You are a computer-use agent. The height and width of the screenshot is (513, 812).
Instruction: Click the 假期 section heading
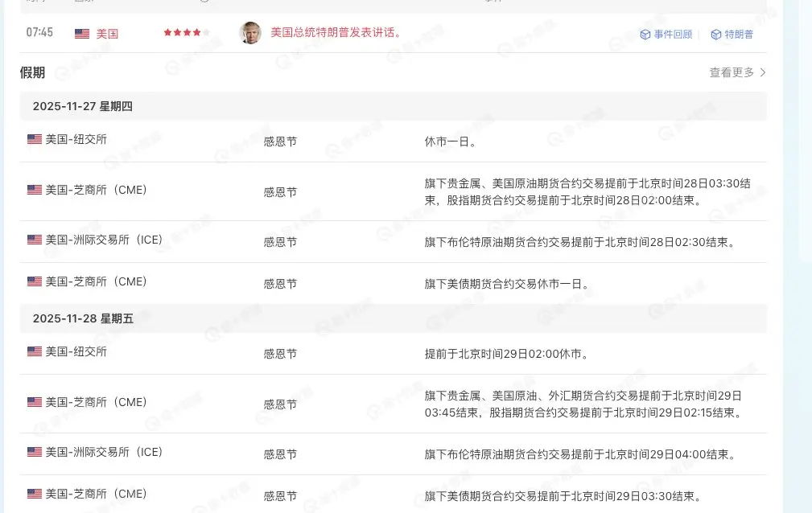[32, 72]
